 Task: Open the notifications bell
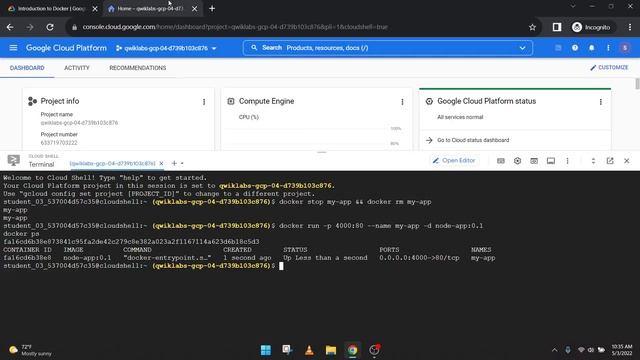click(591, 48)
